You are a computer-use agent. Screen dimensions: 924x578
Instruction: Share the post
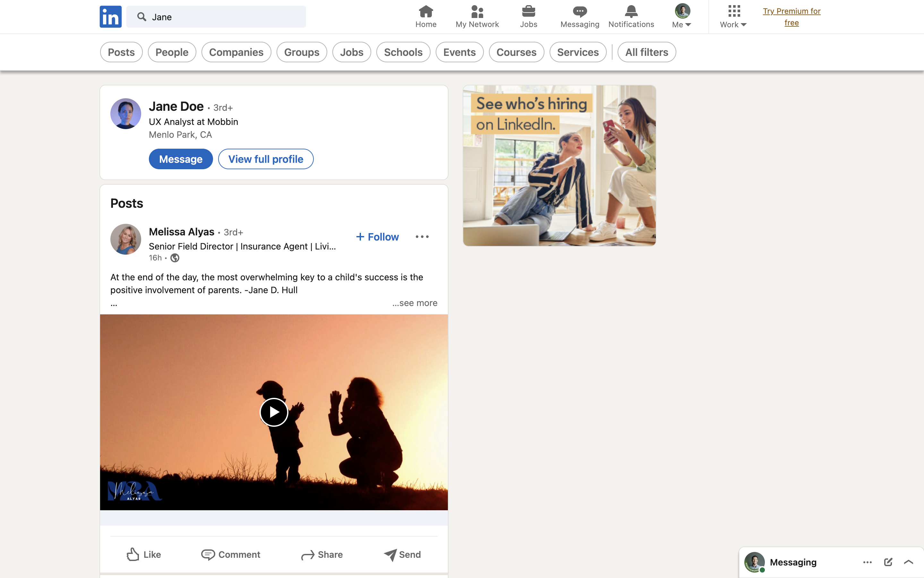321,554
